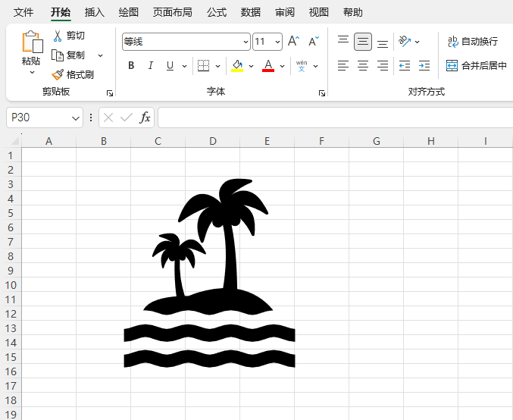Image resolution: width=513 pixels, height=420 pixels.
Task: Increase the indent
Action: tap(424, 66)
